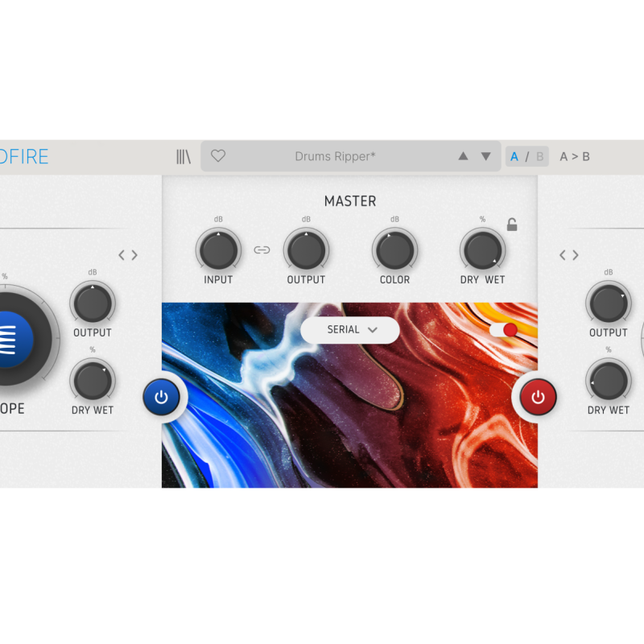Viewport: 644px width, 644px height.
Task: Click the large blue main knob
Action: click(x=16, y=339)
